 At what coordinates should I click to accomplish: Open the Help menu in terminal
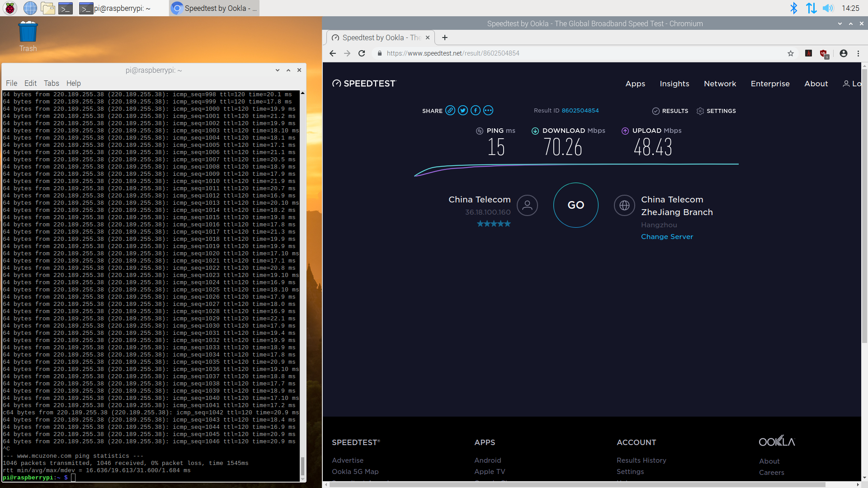(74, 83)
